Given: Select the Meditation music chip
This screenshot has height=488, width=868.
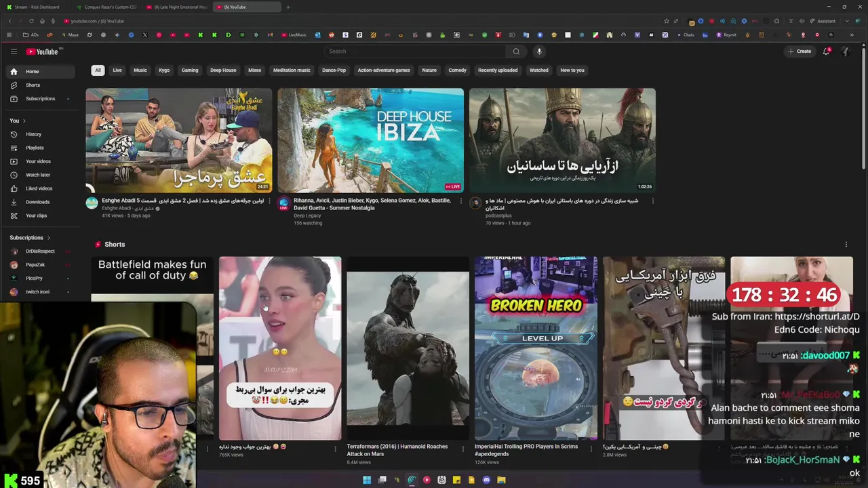Looking at the screenshot, I should pos(292,70).
